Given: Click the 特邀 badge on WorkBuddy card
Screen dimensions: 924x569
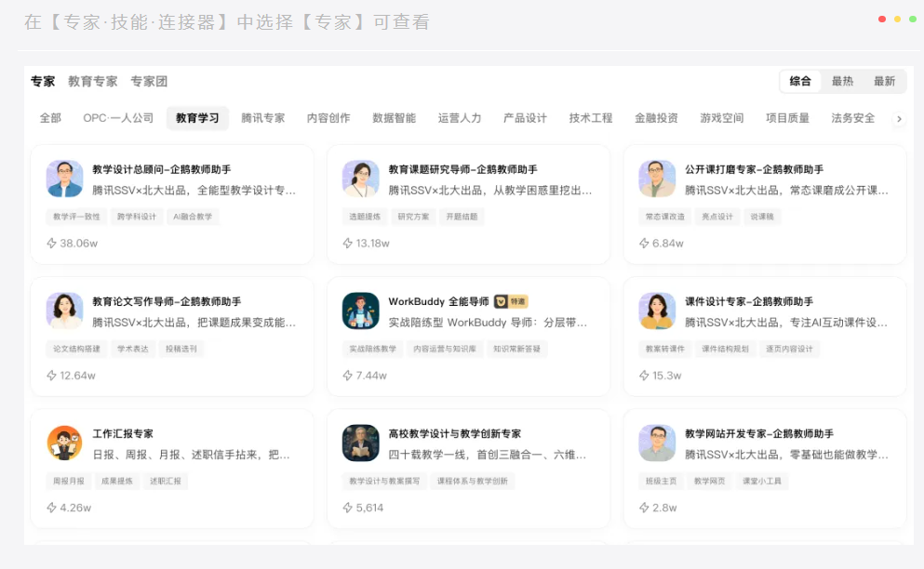Looking at the screenshot, I should (511, 301).
